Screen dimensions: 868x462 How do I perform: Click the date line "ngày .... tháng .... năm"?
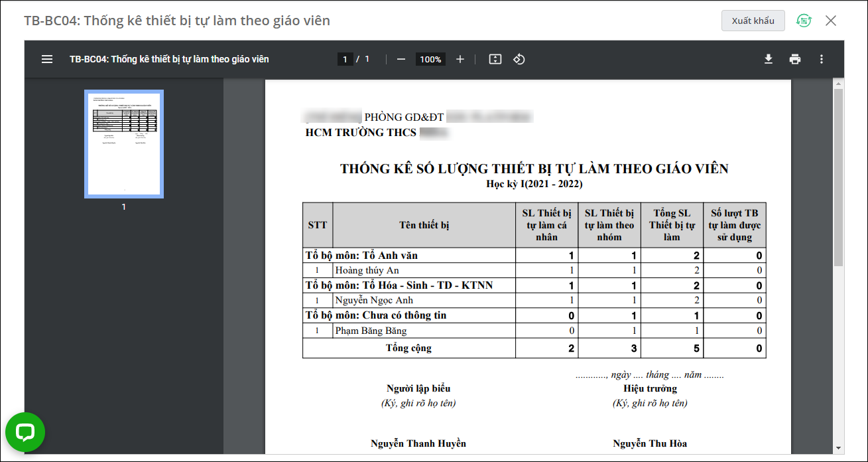tap(650, 375)
